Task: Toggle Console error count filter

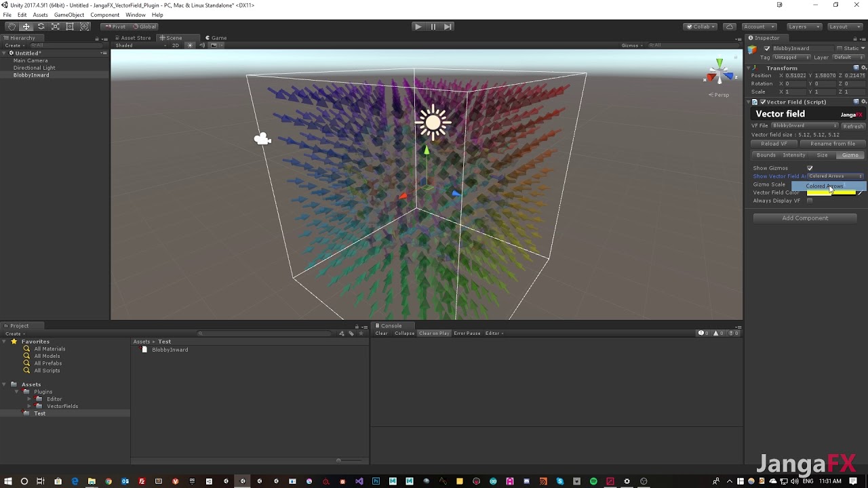Action: coord(732,333)
